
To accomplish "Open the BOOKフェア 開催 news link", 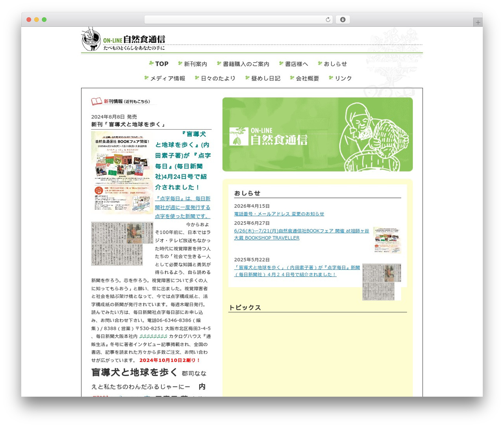I will tap(302, 234).
